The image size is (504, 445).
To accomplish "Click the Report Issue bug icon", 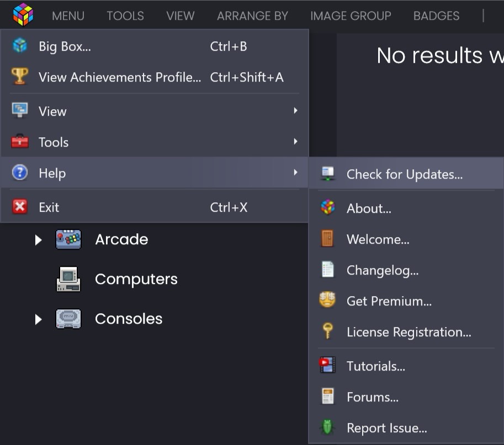I will [x=327, y=428].
